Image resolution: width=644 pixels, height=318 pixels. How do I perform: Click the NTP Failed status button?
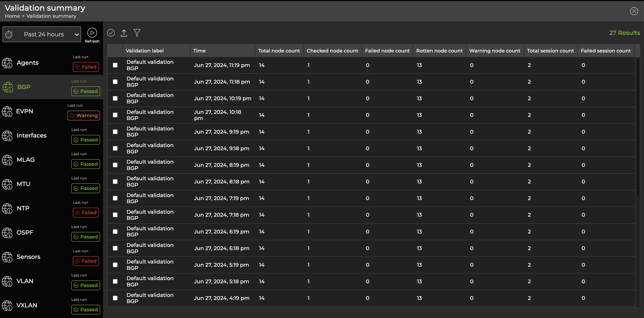pyautogui.click(x=85, y=212)
